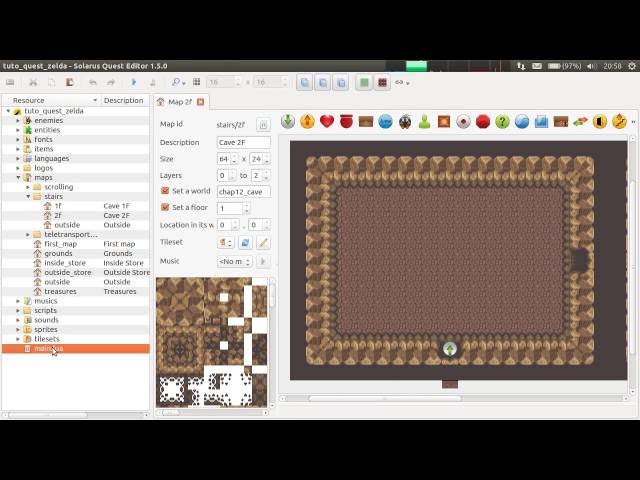Viewport: 640px width, 480px height.
Task: Click the Redo arrow icon
Action: pyautogui.click(x=111, y=82)
